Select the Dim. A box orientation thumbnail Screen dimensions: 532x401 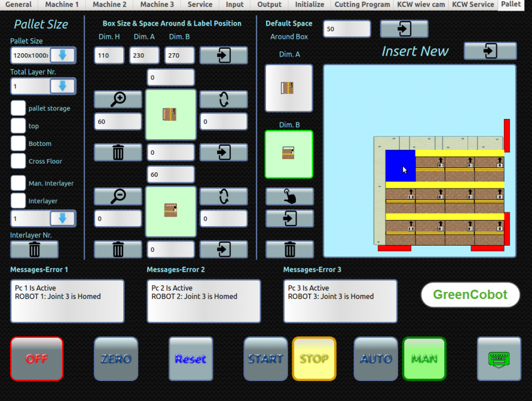[x=289, y=88]
